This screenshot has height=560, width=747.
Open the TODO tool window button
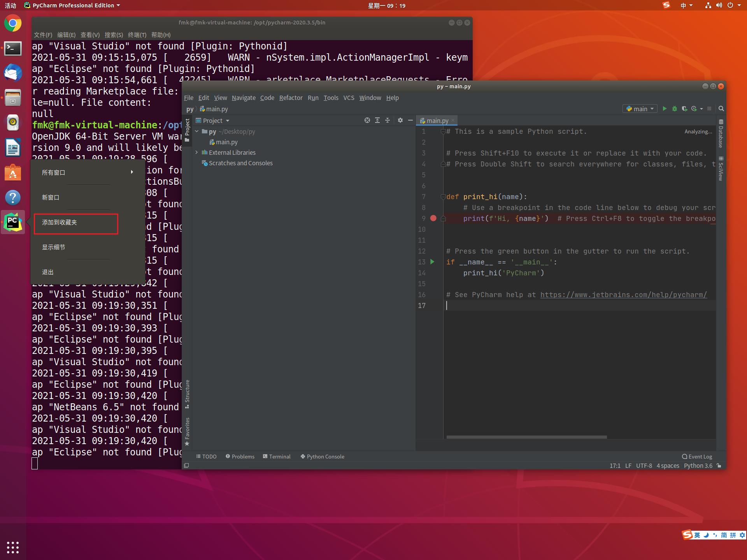point(206,457)
